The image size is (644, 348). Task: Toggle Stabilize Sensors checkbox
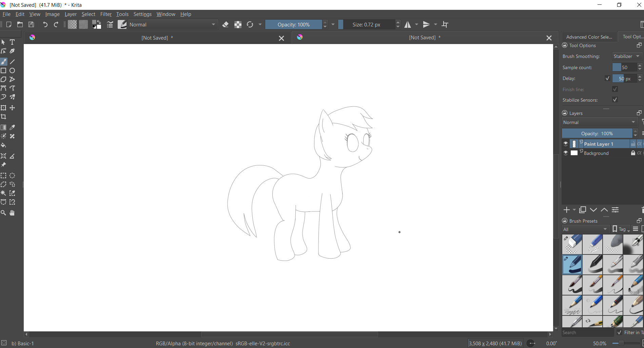pos(615,100)
